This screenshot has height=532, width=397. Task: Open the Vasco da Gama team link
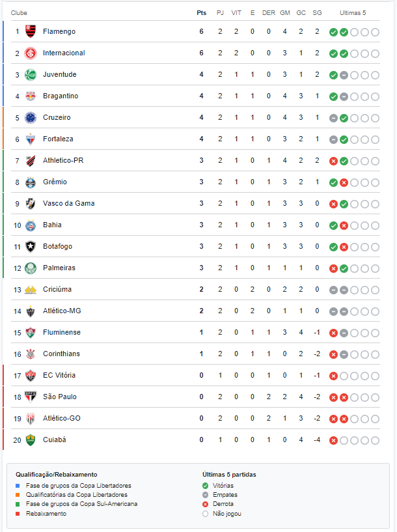[x=68, y=203]
